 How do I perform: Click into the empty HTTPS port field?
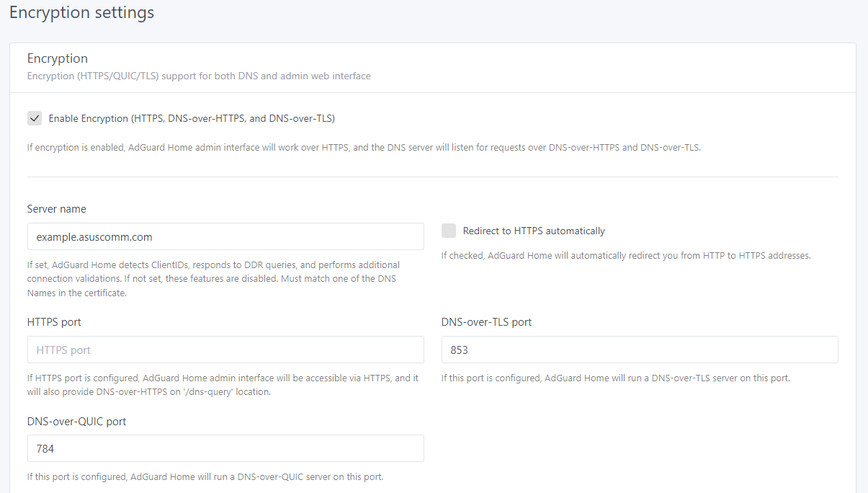225,350
